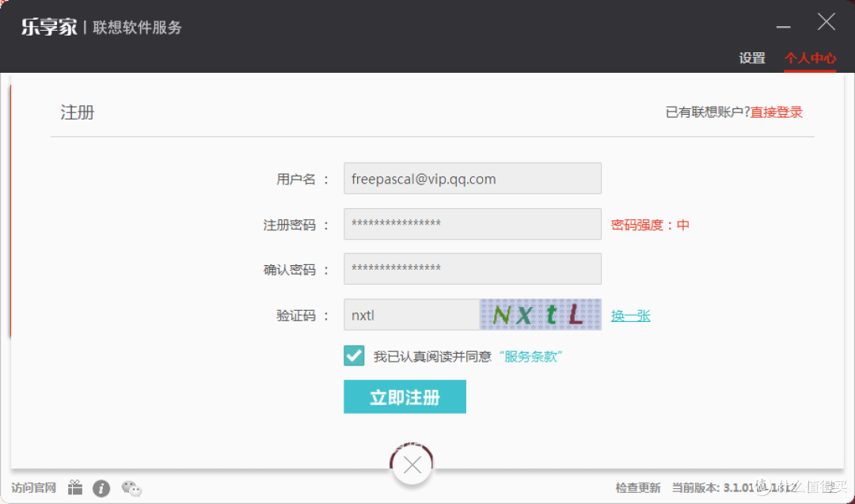Viewport: 855px width, 504px height.
Task: Click the 当前版本 version text
Action: [733, 487]
